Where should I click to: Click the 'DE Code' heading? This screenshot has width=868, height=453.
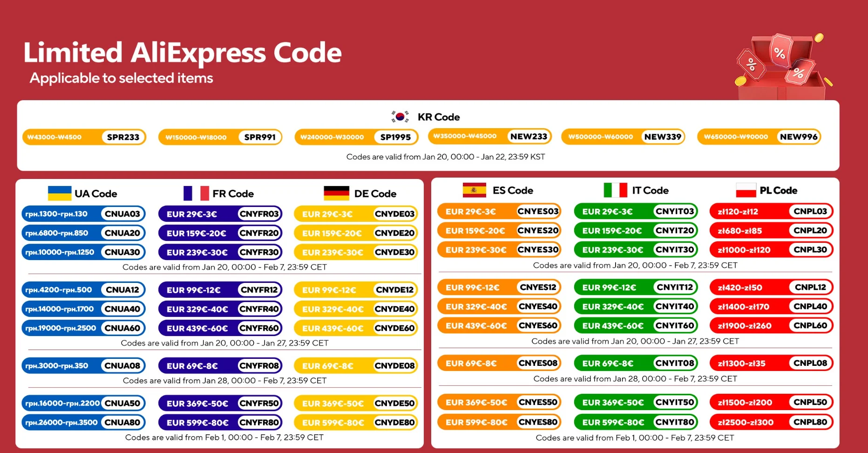[375, 193]
